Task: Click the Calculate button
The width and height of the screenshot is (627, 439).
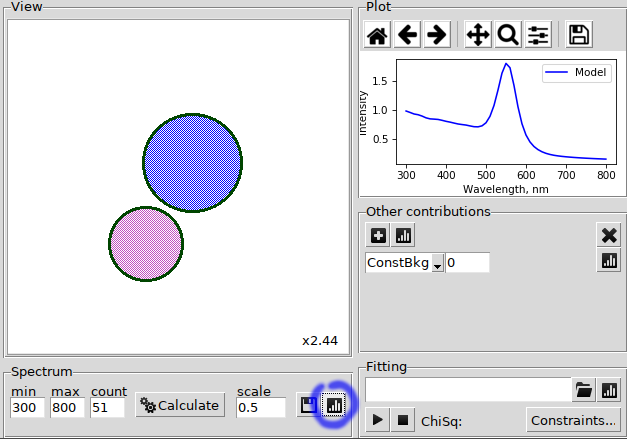Action: [x=180, y=405]
